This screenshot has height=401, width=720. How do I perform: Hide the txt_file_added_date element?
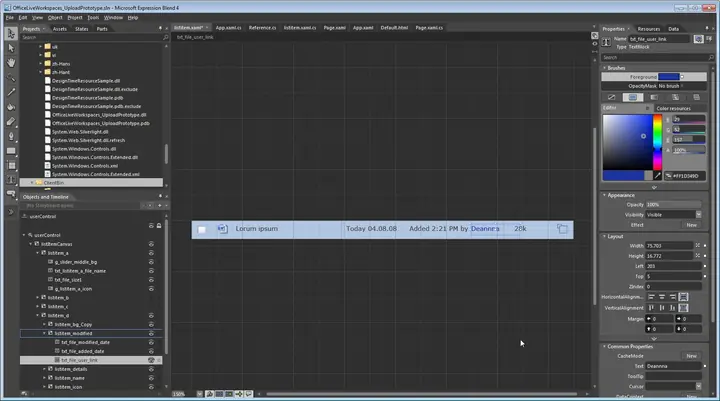(x=151, y=351)
